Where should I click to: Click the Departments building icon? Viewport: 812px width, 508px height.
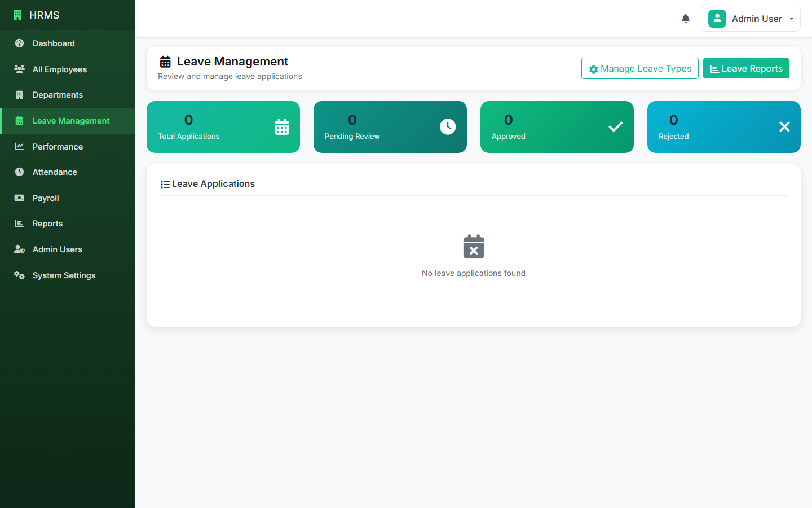point(19,95)
